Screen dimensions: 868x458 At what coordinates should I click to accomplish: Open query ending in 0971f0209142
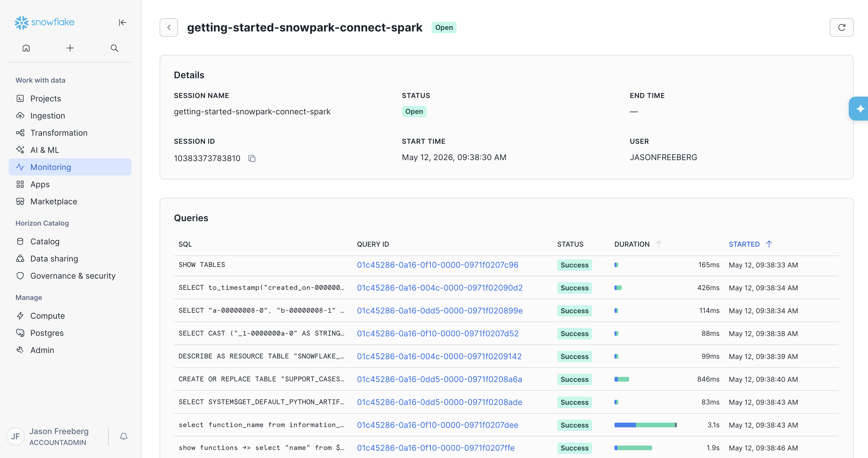coord(439,357)
